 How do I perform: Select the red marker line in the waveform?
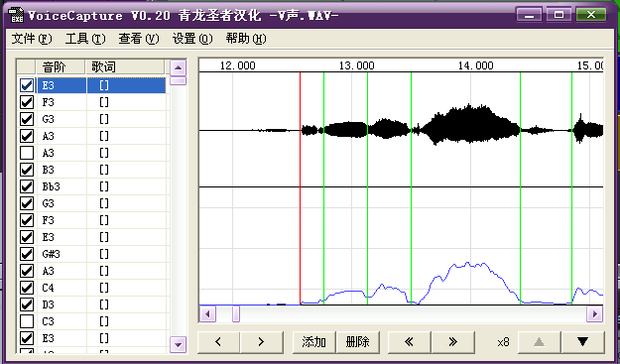click(301, 188)
